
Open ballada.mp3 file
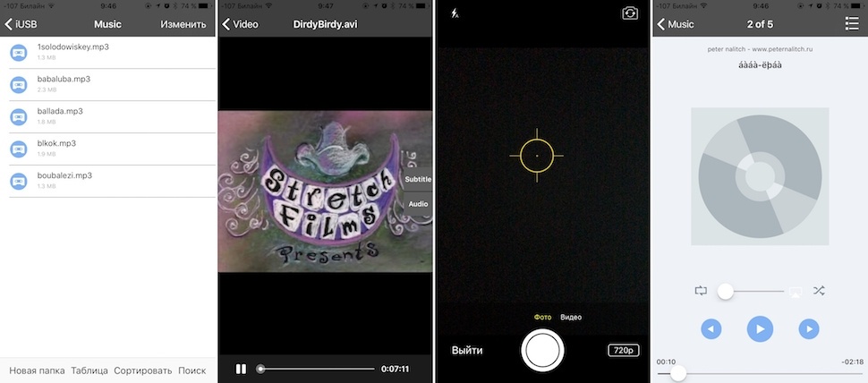(x=107, y=117)
